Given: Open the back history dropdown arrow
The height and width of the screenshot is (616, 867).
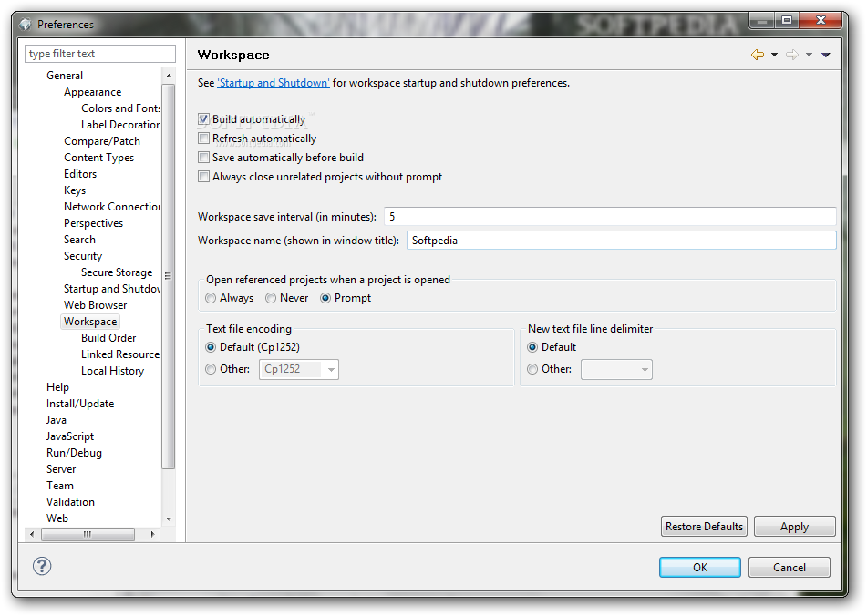Looking at the screenshot, I should [774, 55].
